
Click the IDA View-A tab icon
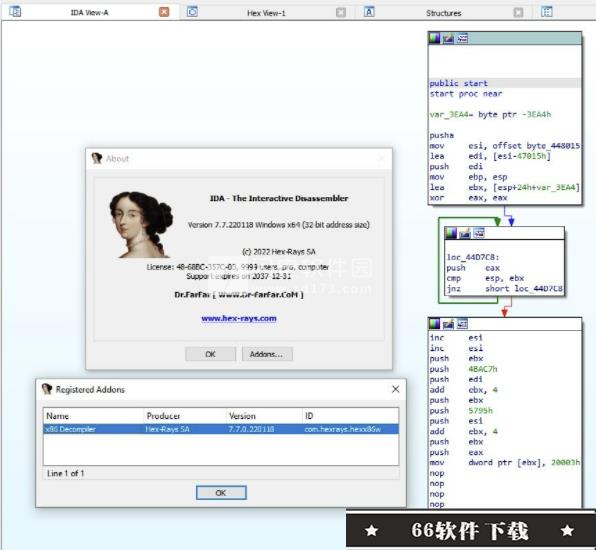pyautogui.click(x=15, y=12)
